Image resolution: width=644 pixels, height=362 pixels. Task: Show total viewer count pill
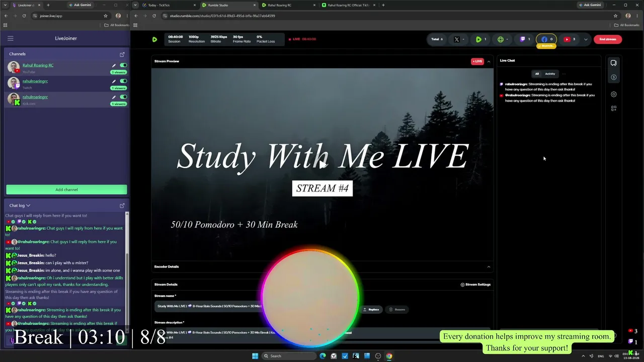[437, 39]
